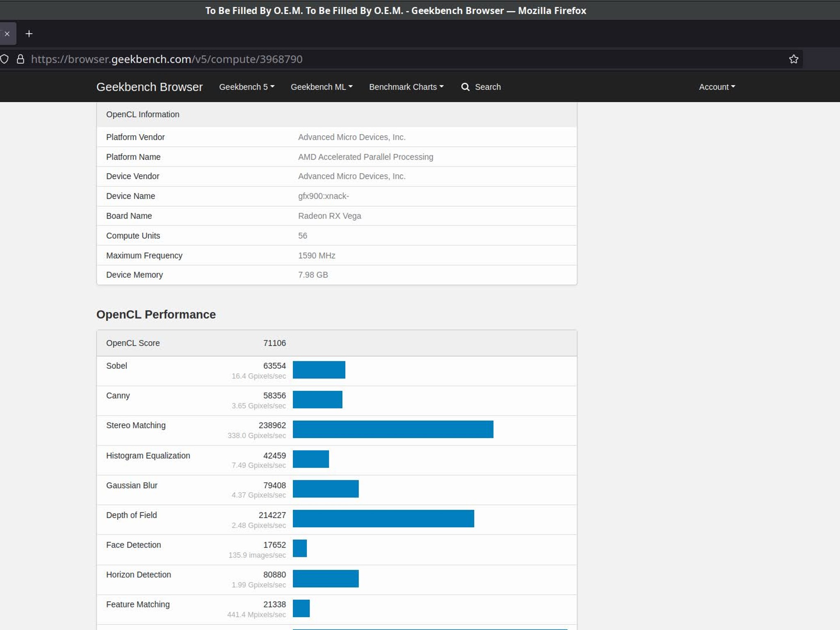Viewport: 840px width, 630px height.
Task: Open the Geekbench Browser home link
Action: [149, 87]
